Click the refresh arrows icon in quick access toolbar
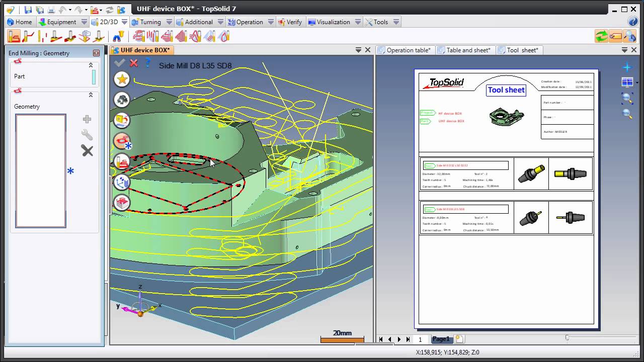Viewport: 644px width, 362px height. 109,10
